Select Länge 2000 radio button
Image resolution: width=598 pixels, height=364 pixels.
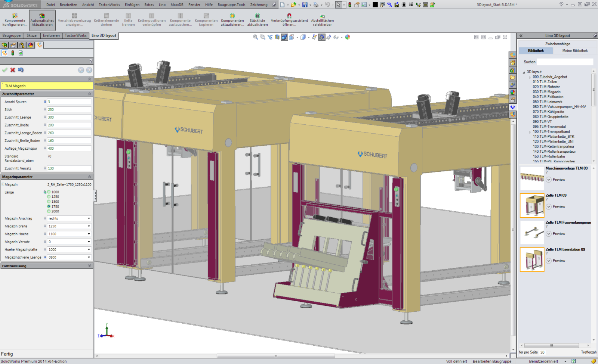(x=49, y=211)
